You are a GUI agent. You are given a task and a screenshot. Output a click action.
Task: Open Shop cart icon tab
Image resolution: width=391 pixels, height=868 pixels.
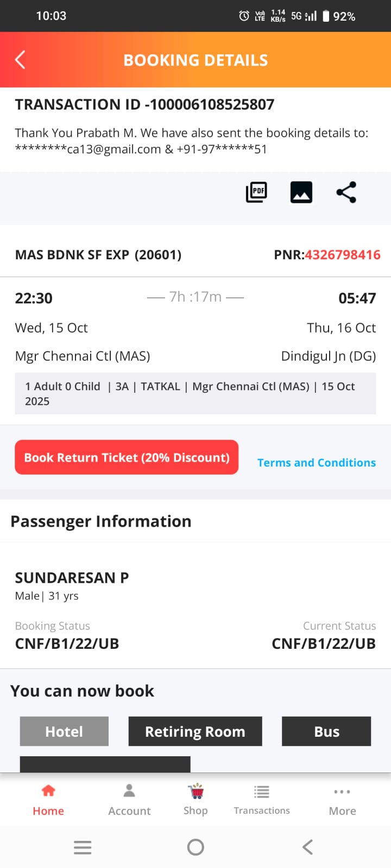[195, 800]
